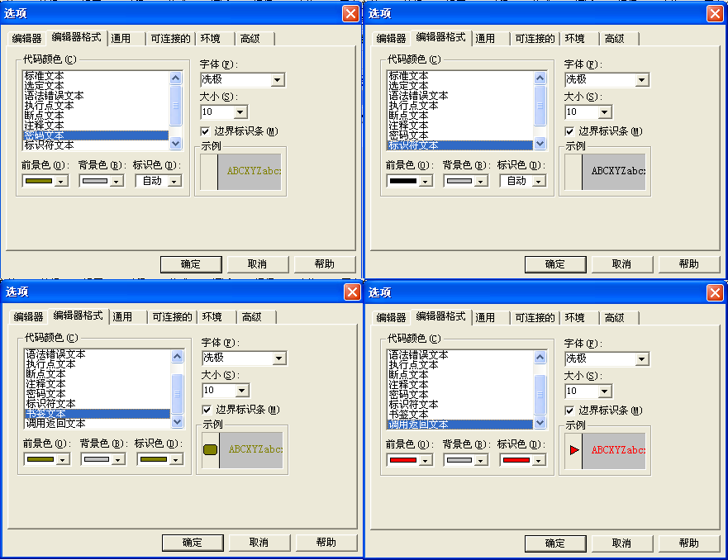Open black 前景色 swatch in 标识符文本-selected dialog

coord(410,181)
